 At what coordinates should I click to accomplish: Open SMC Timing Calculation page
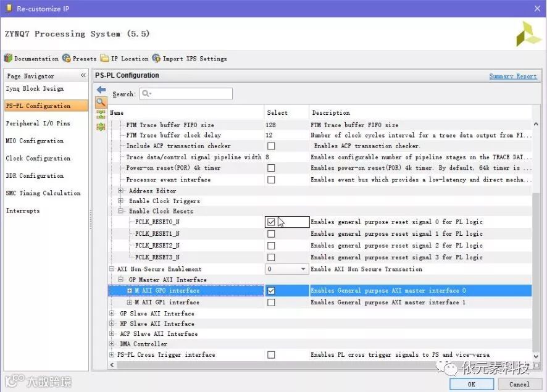(43, 193)
